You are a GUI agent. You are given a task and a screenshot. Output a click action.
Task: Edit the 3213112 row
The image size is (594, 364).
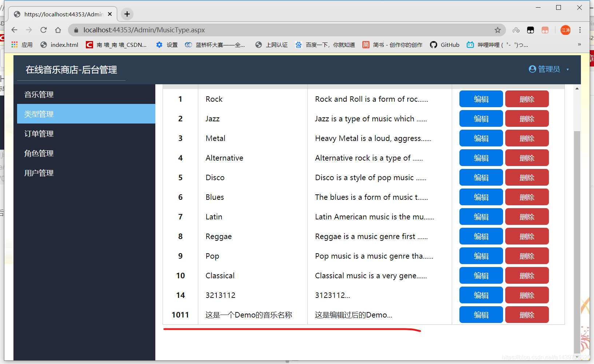(x=481, y=295)
